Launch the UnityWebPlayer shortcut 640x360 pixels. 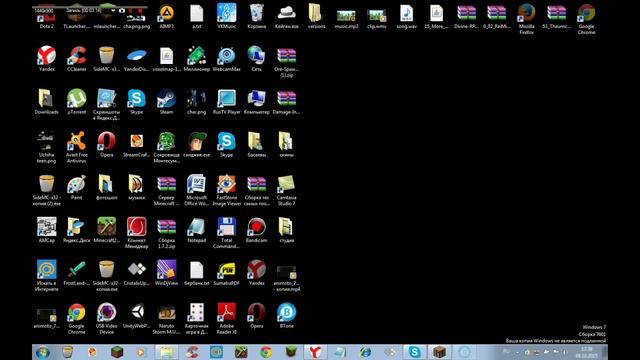coord(136,316)
